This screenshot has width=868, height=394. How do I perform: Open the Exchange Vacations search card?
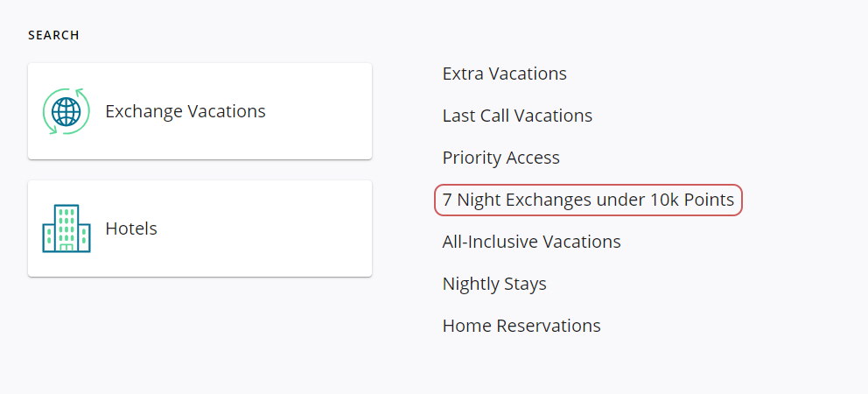click(199, 111)
